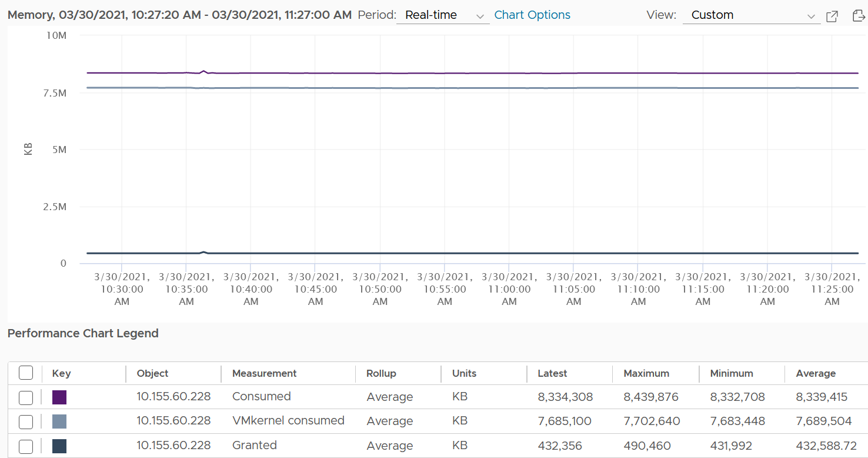Open the View Custom dropdown

(x=752, y=15)
